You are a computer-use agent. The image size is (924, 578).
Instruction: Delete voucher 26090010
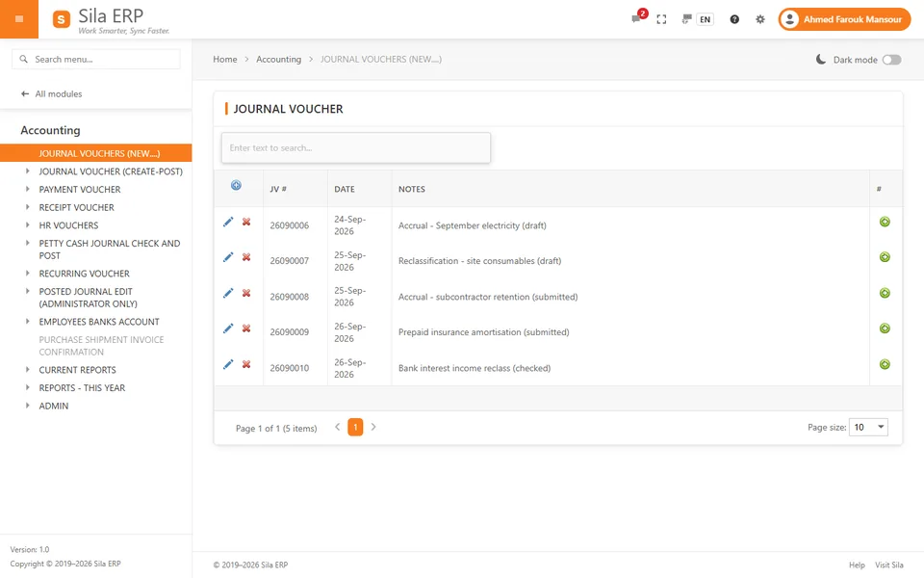pyautogui.click(x=246, y=364)
